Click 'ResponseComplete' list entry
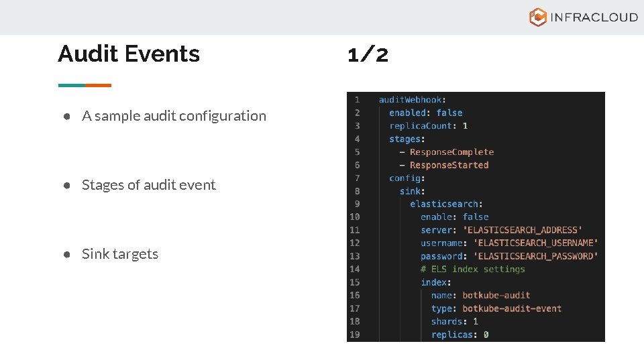 click(451, 152)
